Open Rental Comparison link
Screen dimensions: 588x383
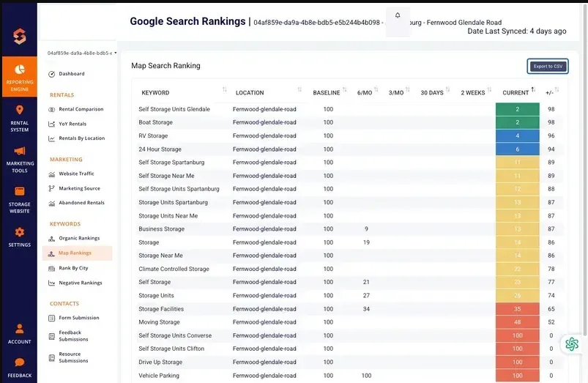pos(81,109)
